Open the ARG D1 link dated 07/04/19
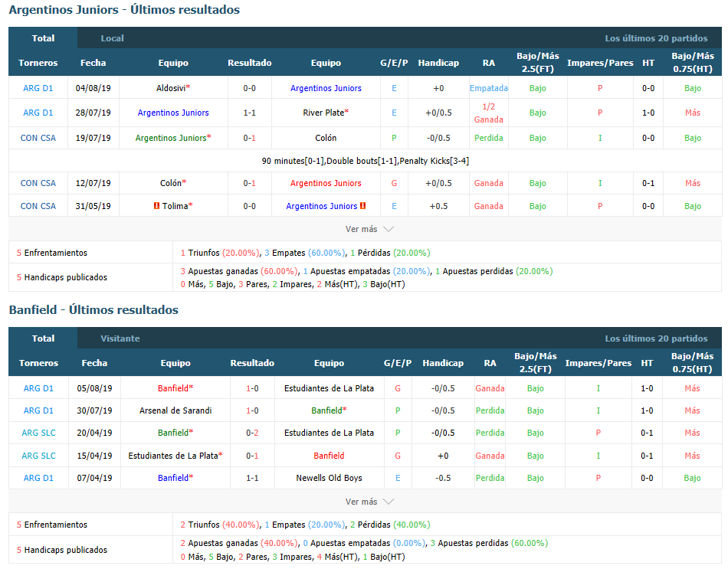Screen dimensions: 728x569 point(38,478)
